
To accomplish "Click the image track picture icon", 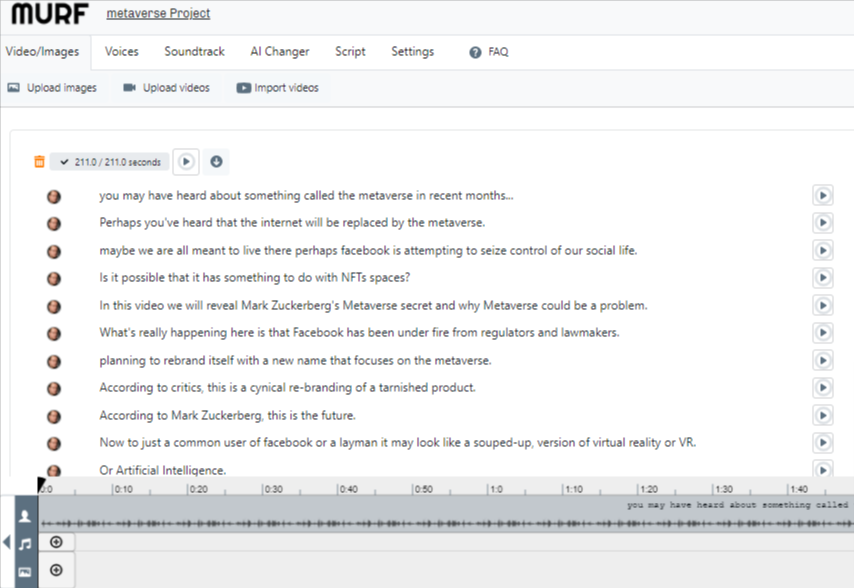I will [25, 572].
